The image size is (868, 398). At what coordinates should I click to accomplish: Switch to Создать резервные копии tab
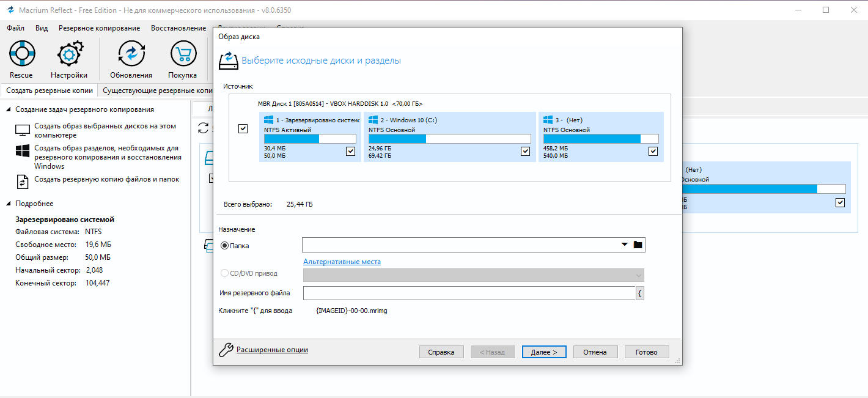50,90
